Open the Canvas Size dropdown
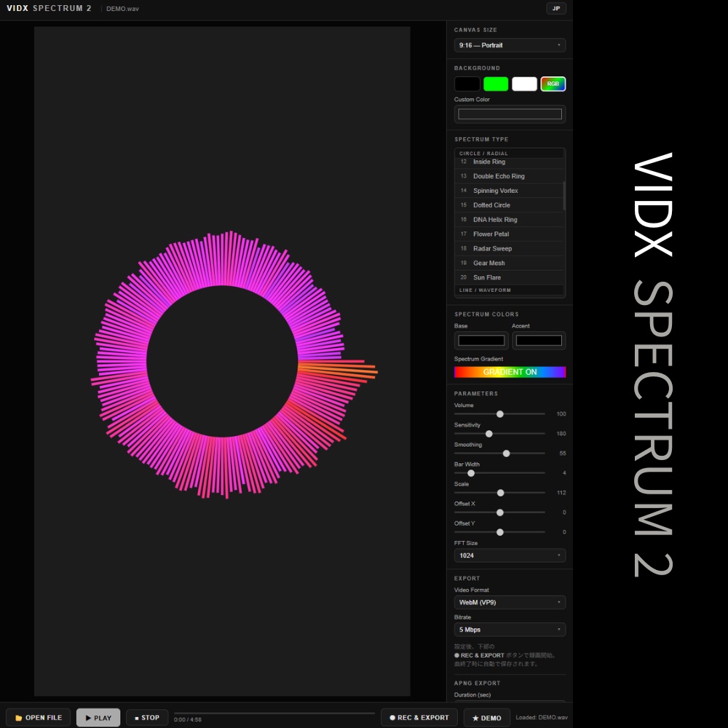 (x=510, y=45)
